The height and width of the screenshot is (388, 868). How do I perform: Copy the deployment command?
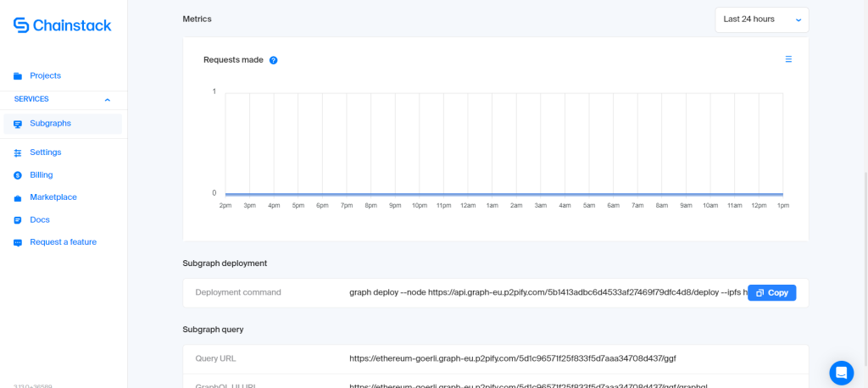pyautogui.click(x=771, y=293)
